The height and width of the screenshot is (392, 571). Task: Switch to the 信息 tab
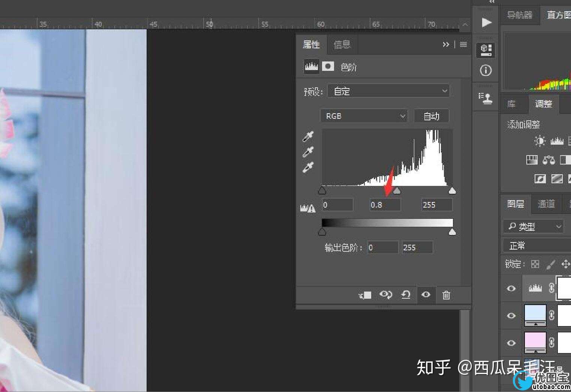[342, 45]
